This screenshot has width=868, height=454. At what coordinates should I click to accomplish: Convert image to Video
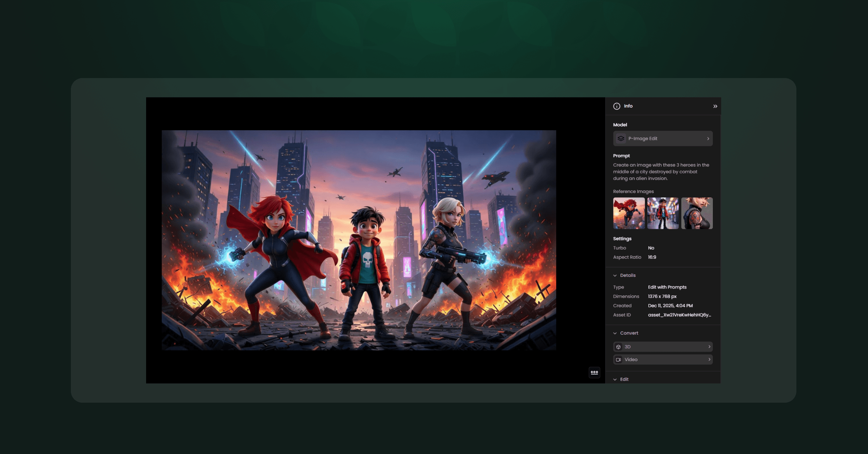pos(663,359)
